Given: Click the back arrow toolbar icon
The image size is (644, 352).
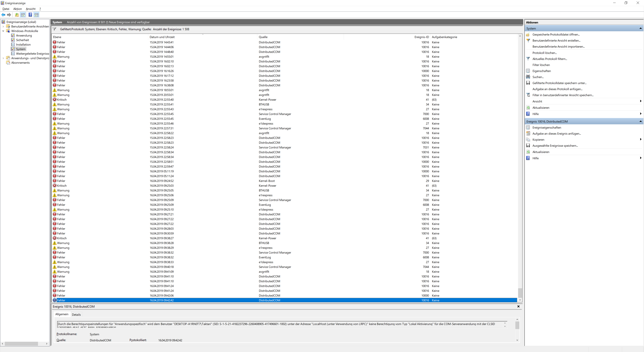Looking at the screenshot, I should coord(3,15).
